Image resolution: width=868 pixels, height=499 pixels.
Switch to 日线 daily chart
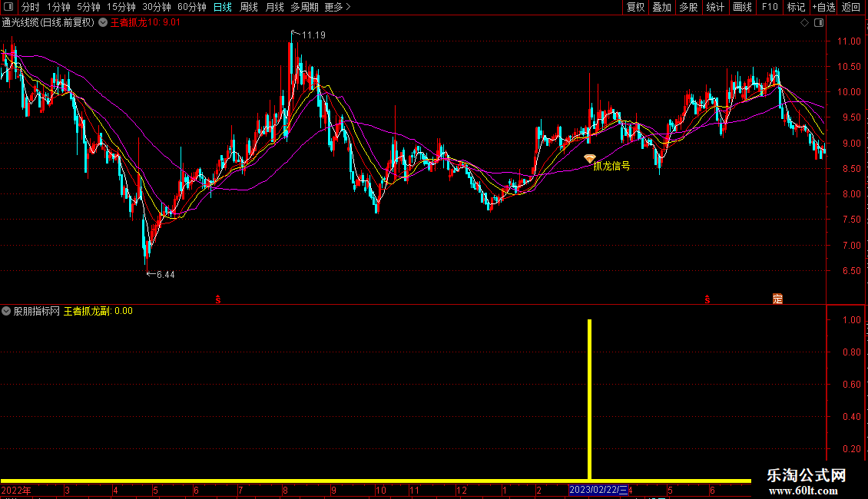[x=223, y=7]
